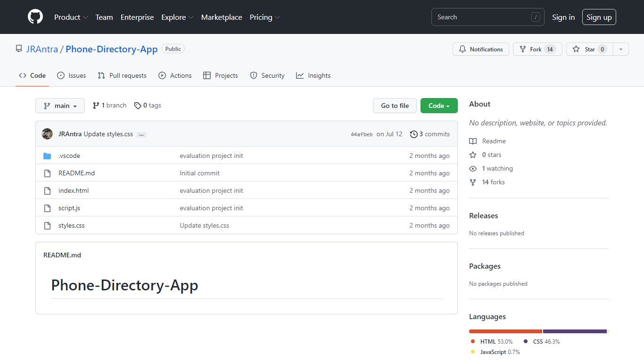Star this repository
644x362 pixels.
pyautogui.click(x=589, y=49)
